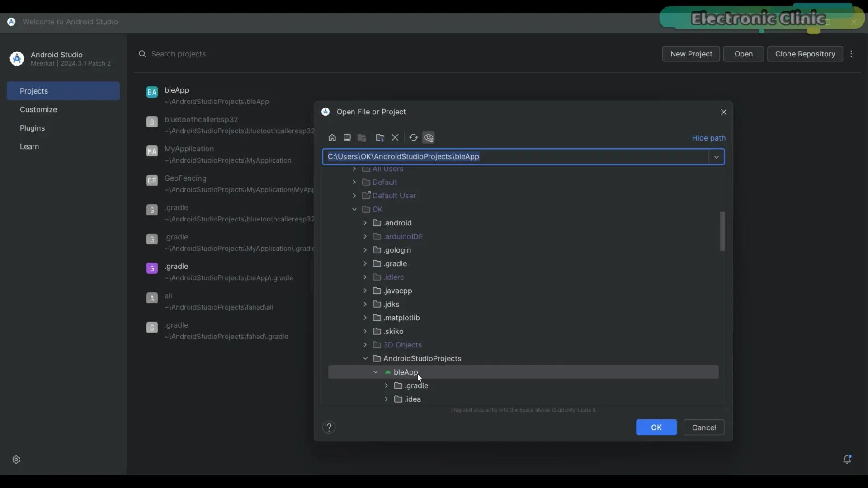Screen dimensions: 868x488
Task: Go to home directory in file dialog
Action: click(x=332, y=138)
